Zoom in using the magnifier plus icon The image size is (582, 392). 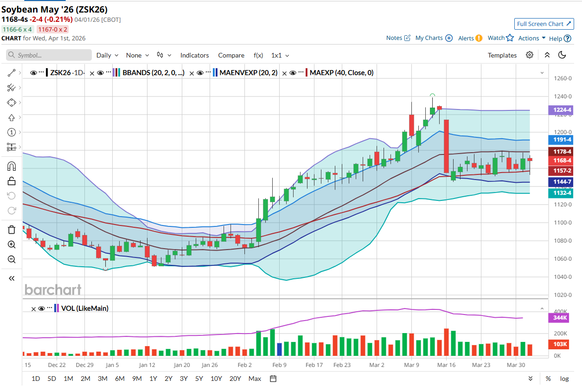(12, 244)
